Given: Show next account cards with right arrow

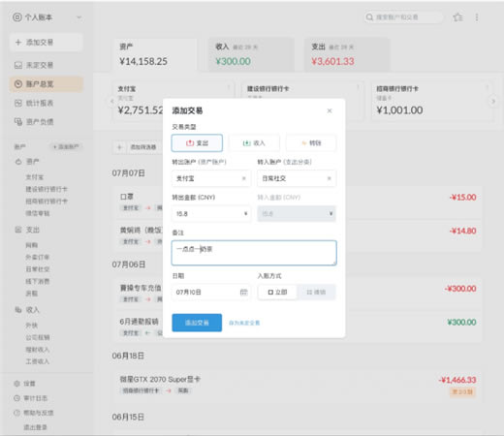Looking at the screenshot, I should 493,101.
